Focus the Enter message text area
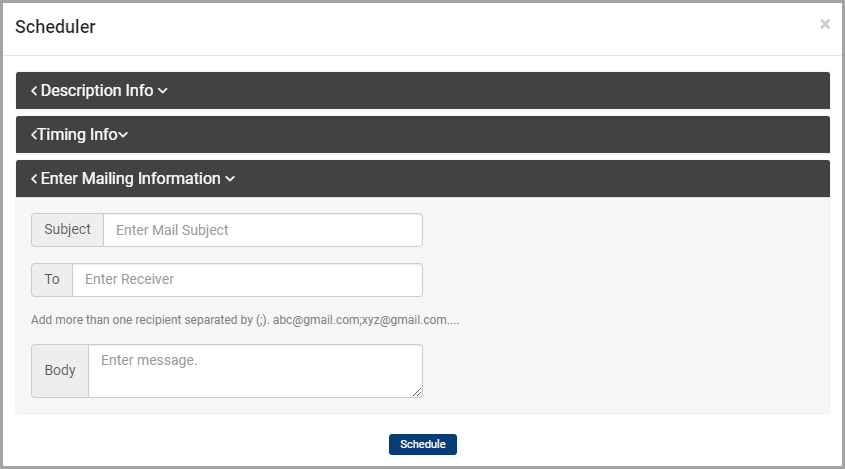Image resolution: width=845 pixels, height=469 pixels. click(255, 371)
